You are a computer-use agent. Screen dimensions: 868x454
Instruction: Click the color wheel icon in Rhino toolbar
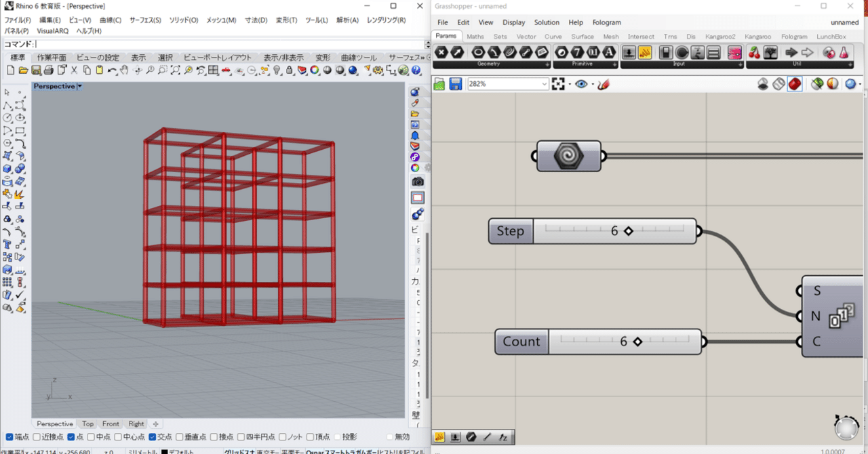(315, 70)
